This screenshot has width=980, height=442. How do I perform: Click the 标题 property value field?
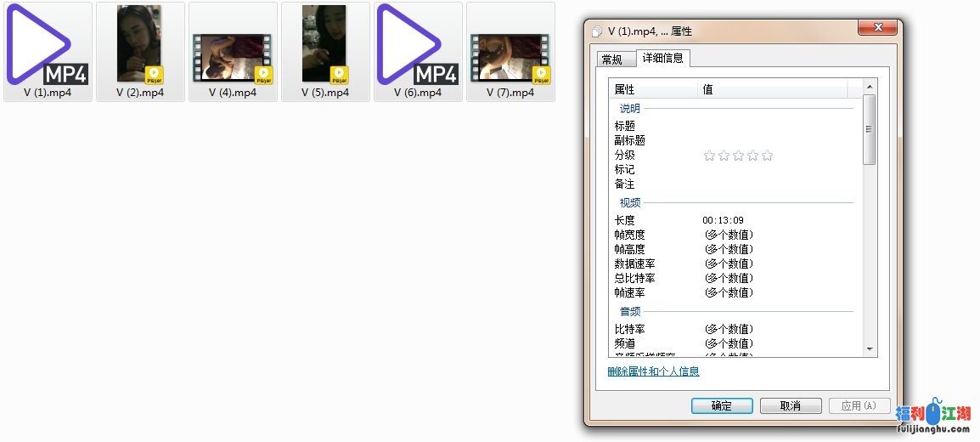773,126
